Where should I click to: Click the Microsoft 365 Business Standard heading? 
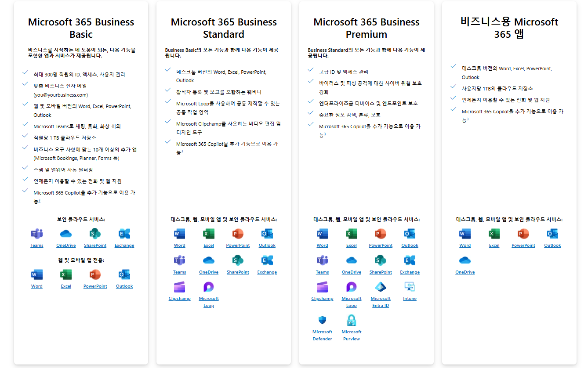224,28
